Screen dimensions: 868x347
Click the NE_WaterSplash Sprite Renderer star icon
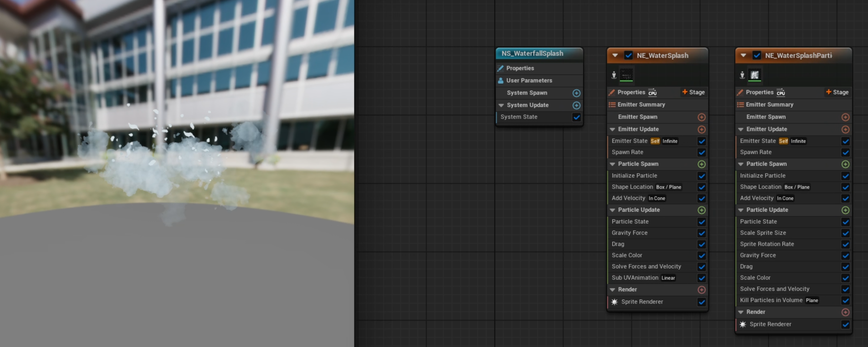click(615, 302)
